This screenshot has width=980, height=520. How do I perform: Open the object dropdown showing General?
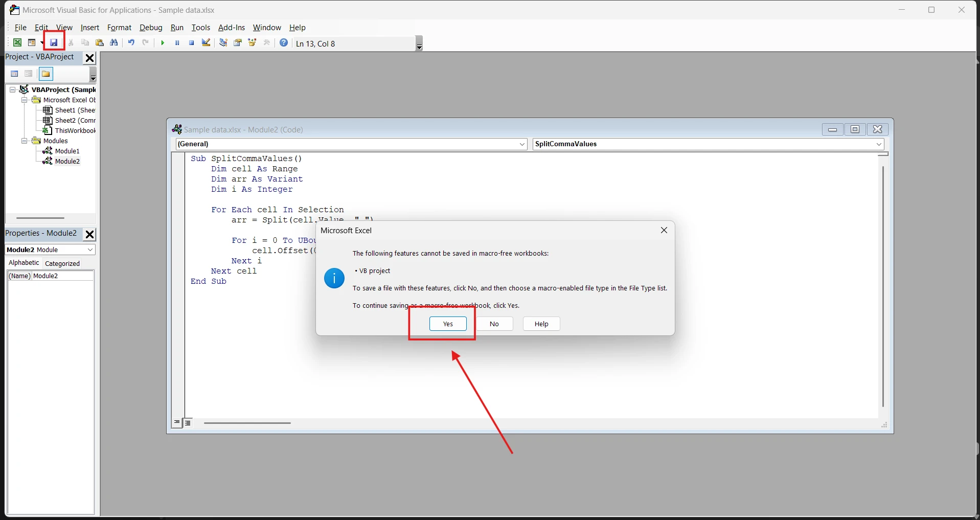tap(521, 144)
